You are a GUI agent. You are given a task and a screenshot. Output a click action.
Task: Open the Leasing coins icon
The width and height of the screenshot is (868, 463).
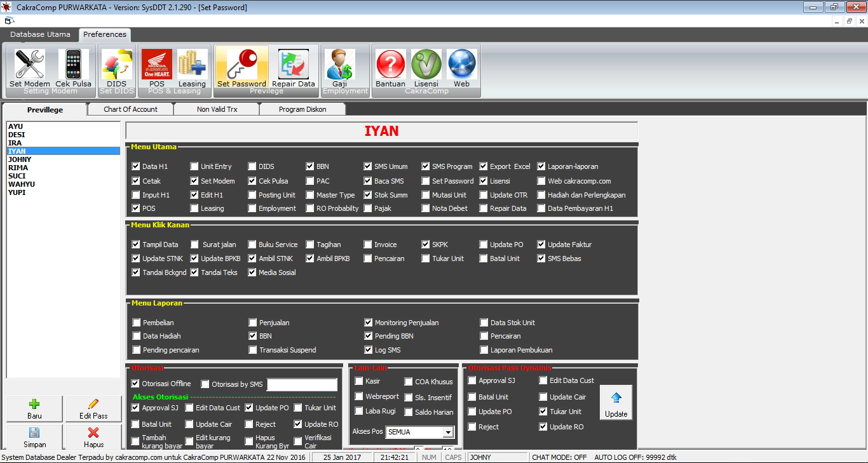192,67
